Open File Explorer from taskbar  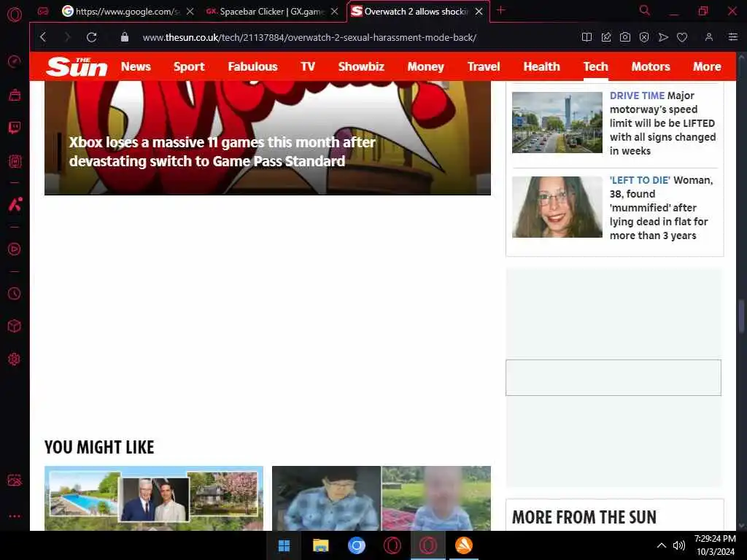click(321, 545)
